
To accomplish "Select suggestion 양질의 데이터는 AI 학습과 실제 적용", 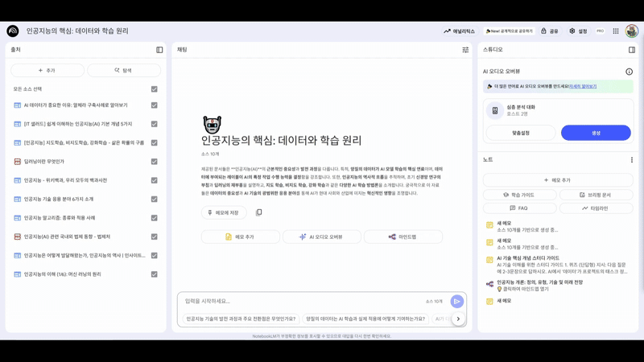I will coord(365,319).
